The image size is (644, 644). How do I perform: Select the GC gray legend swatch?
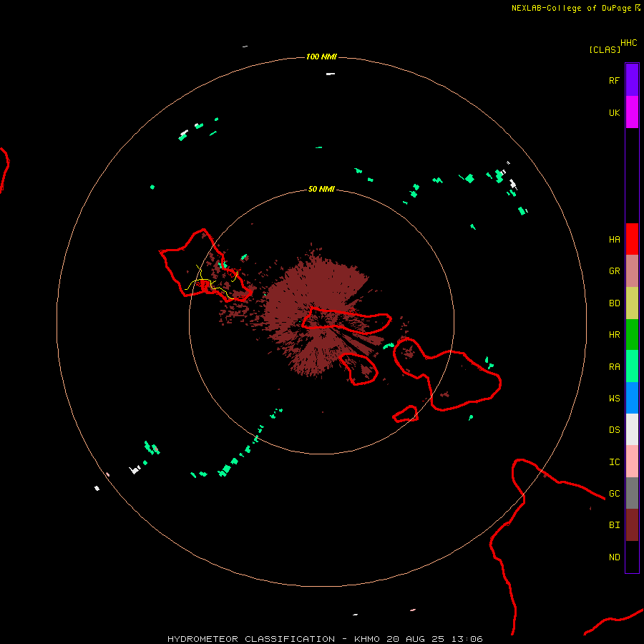[x=632, y=493]
